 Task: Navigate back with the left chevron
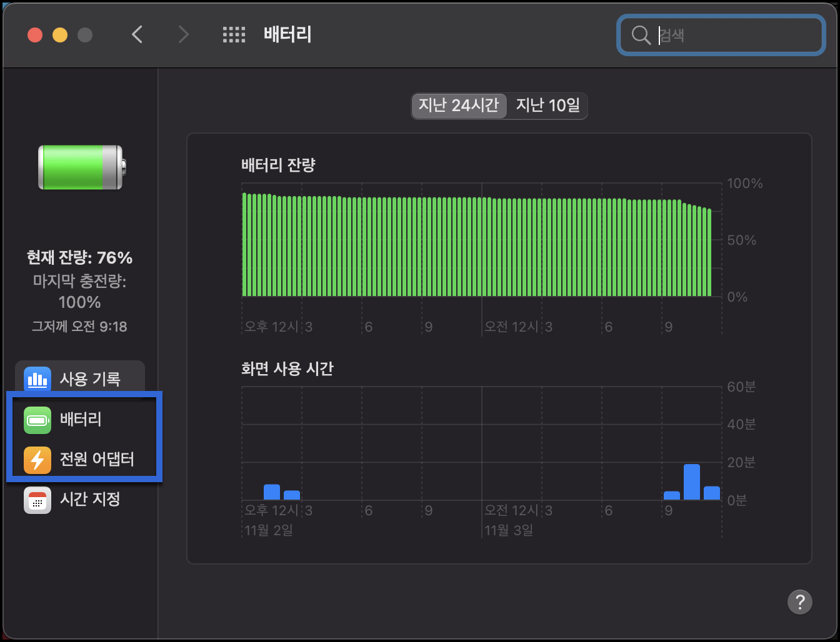pos(137,34)
